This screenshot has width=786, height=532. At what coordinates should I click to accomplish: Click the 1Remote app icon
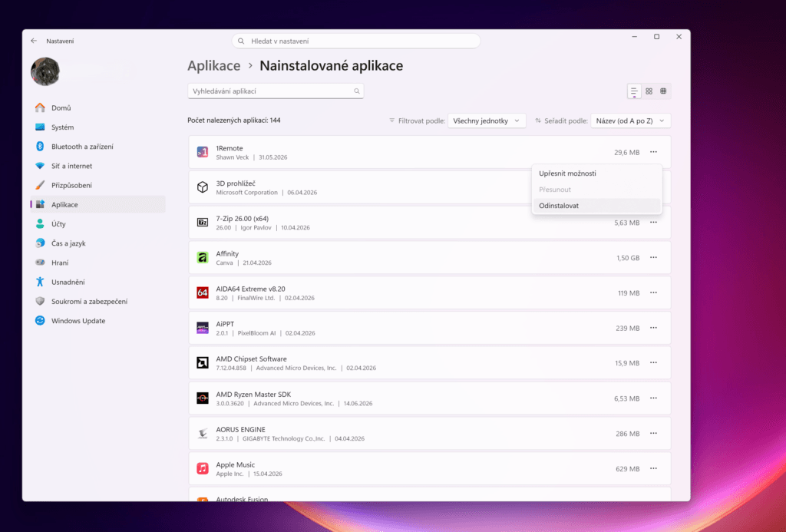coord(203,152)
